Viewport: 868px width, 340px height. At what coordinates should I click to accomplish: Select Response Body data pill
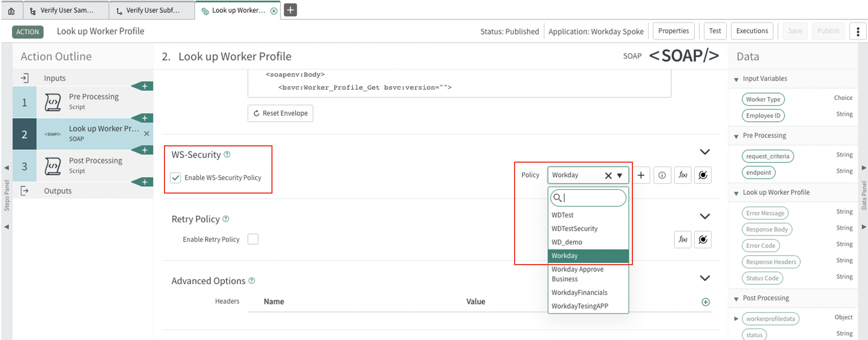[x=766, y=229]
